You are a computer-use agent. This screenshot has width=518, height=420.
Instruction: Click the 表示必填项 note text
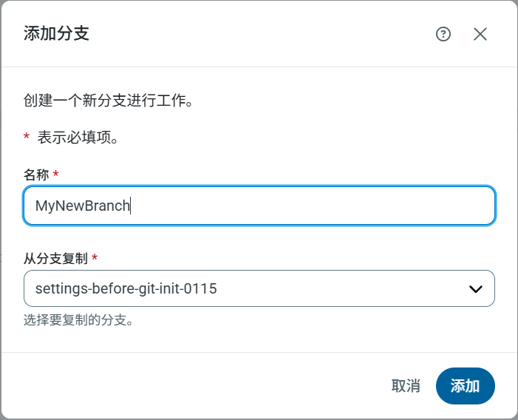(78, 138)
